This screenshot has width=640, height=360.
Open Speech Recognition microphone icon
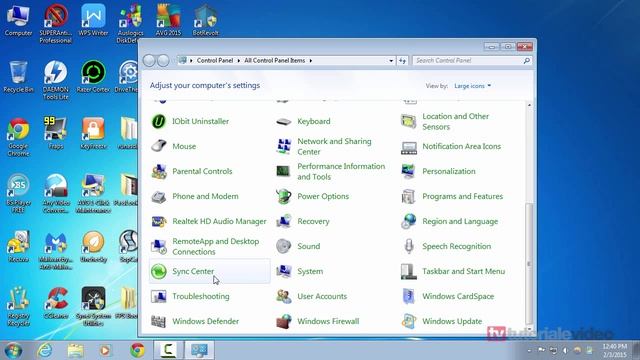409,247
